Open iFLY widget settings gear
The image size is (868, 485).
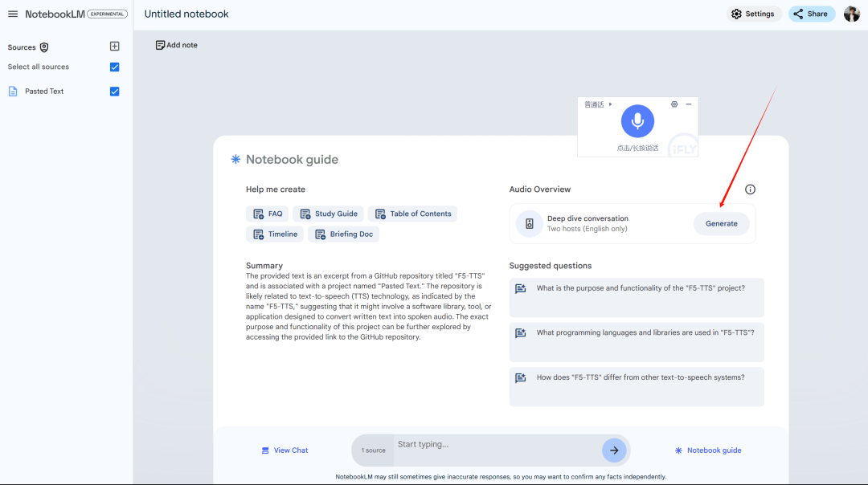[x=674, y=104]
